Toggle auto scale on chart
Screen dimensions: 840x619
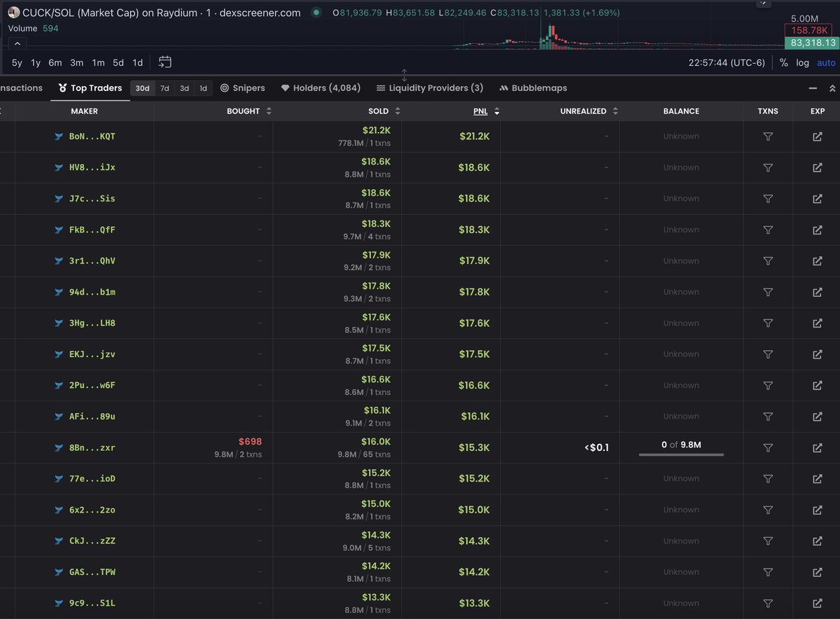(x=826, y=62)
